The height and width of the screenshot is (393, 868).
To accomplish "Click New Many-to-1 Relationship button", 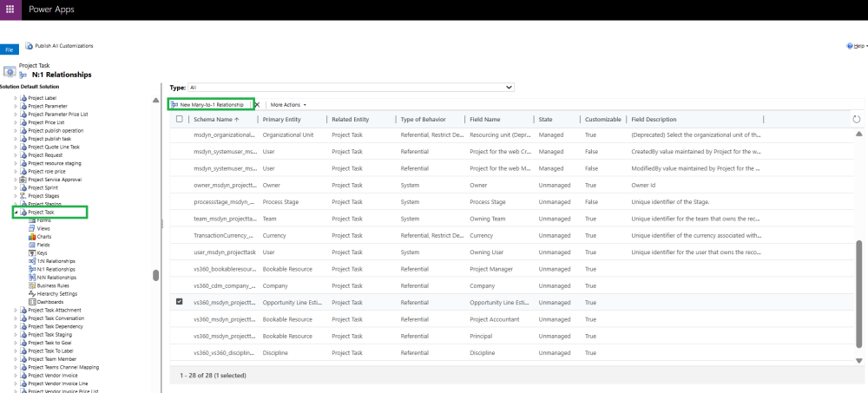I will pyautogui.click(x=213, y=104).
